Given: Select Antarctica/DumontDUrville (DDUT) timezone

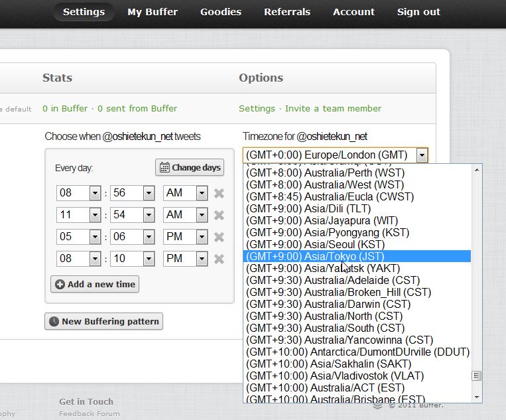Looking at the screenshot, I should (357, 352).
